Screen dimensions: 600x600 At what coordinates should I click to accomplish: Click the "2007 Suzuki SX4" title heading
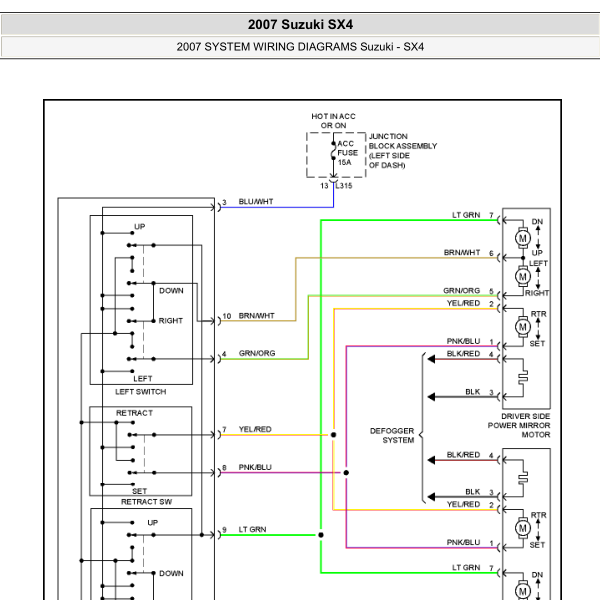[300, 24]
